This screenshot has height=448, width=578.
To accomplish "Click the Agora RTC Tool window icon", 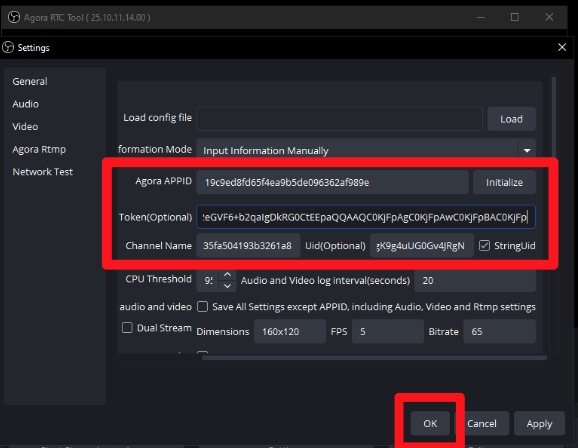I will pyautogui.click(x=14, y=17).
